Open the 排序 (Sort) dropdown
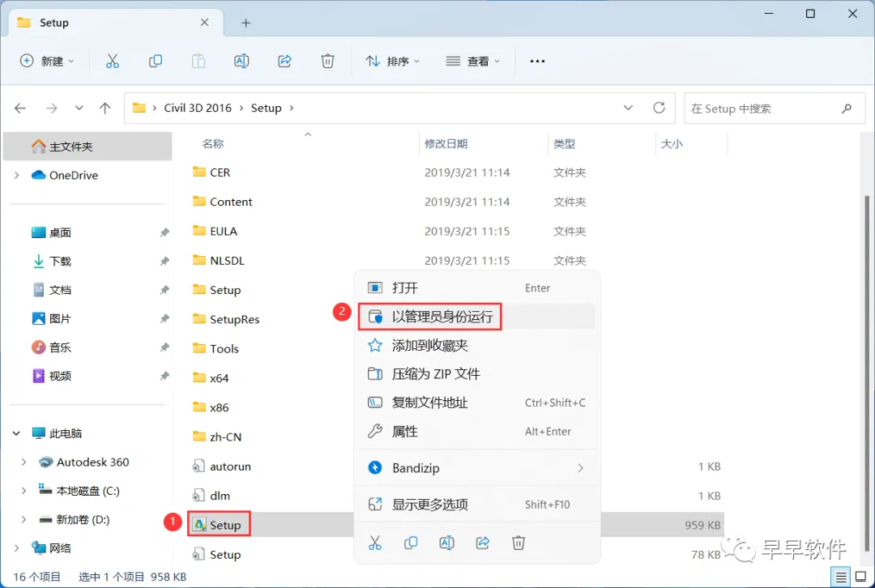875x588 pixels. point(392,61)
